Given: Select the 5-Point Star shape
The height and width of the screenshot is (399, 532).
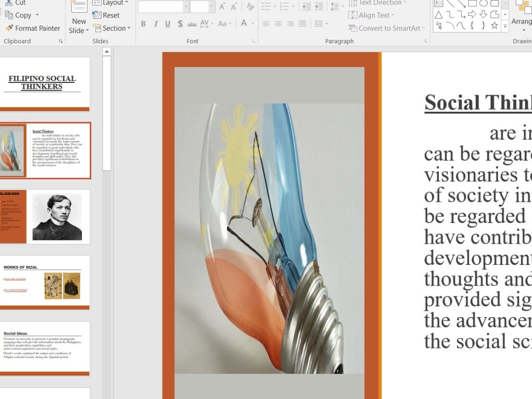Looking at the screenshot, I should (494, 26).
